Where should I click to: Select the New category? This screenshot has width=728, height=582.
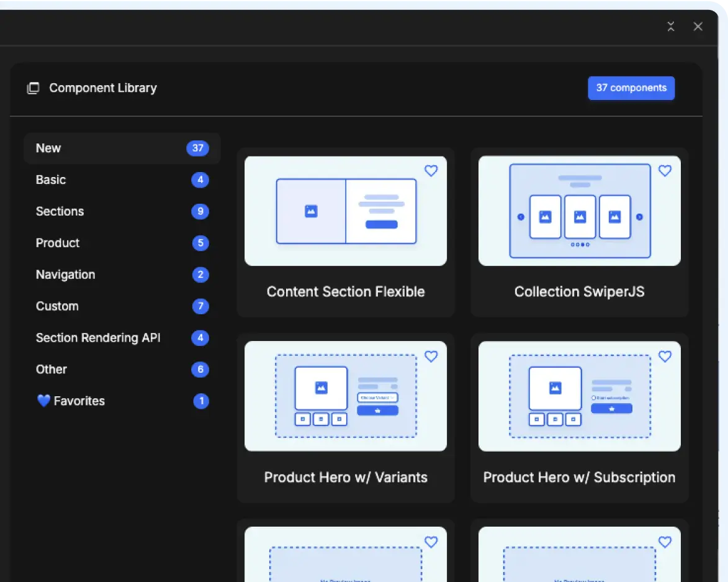click(x=122, y=148)
